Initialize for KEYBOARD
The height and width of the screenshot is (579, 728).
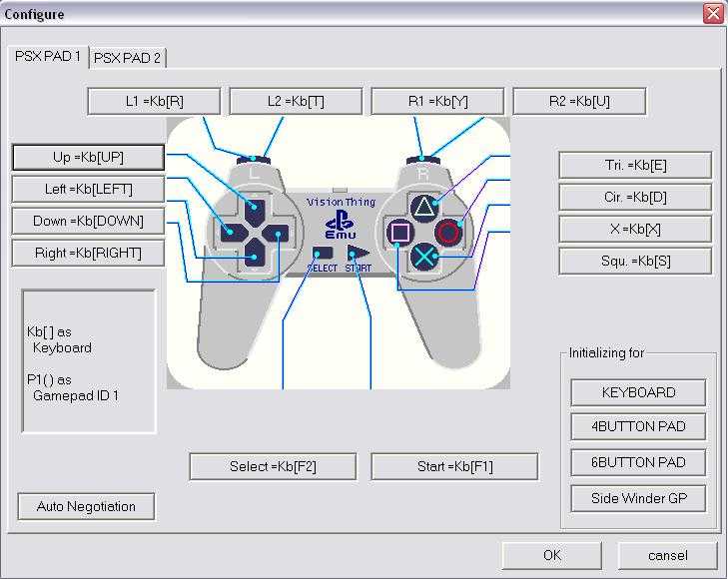point(638,393)
